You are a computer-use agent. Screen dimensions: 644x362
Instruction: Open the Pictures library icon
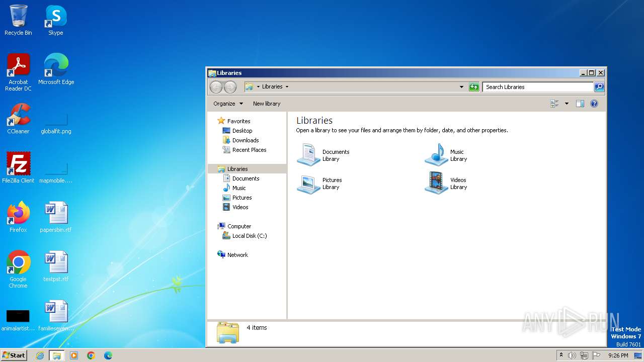coord(308,183)
